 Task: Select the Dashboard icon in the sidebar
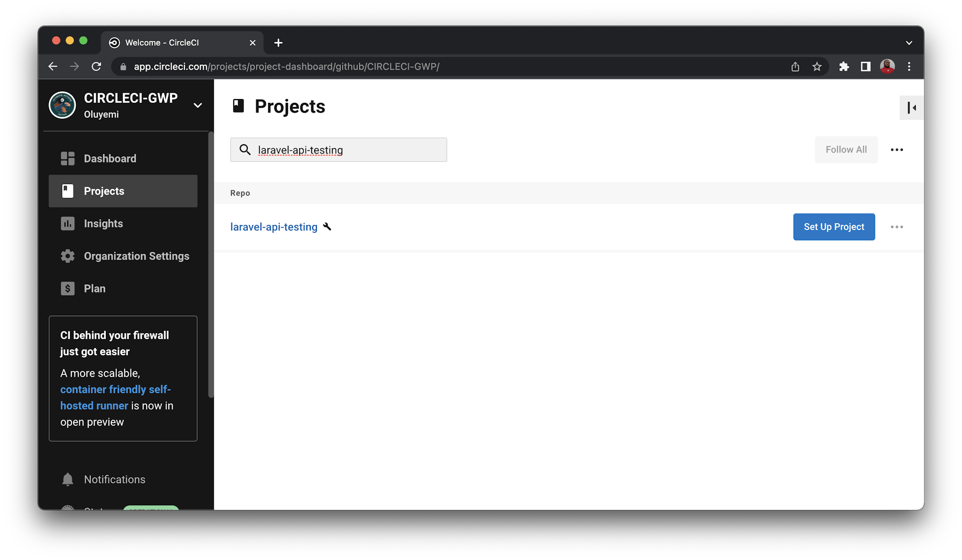coord(68,158)
